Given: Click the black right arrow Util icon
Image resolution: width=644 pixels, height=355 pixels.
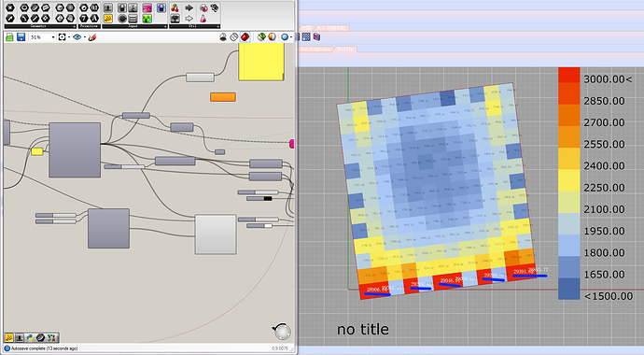Looking at the screenshot, I should point(189,7).
